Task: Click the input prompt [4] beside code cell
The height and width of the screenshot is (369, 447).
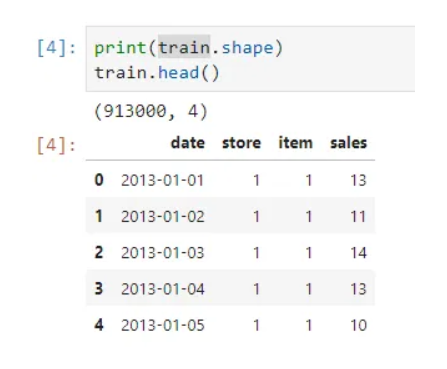Action: click(x=56, y=48)
